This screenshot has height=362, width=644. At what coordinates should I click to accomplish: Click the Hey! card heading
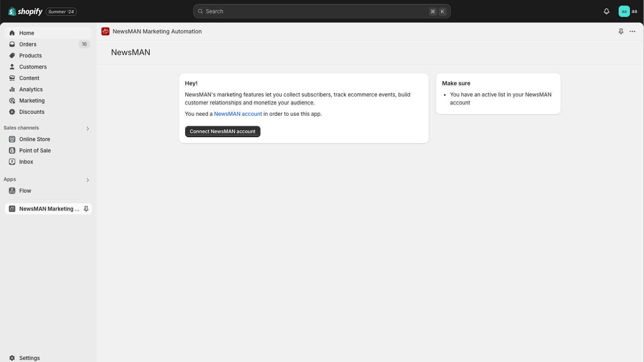pos(191,83)
